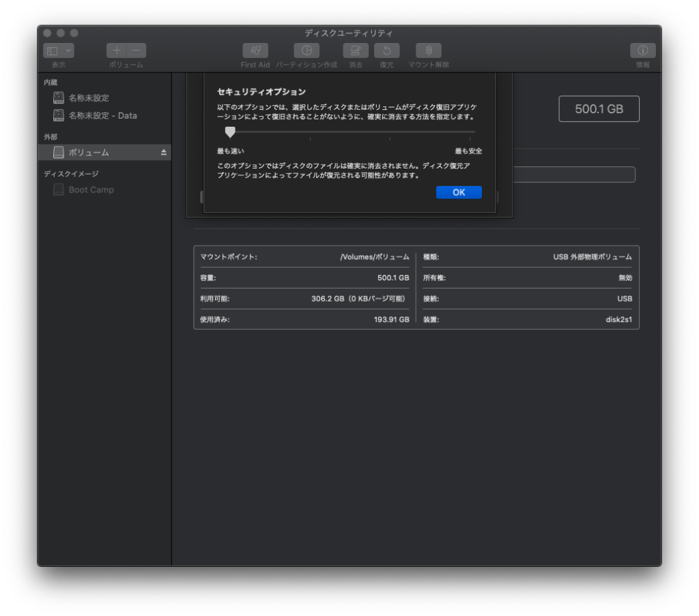The height and width of the screenshot is (616, 699).
Task: Click the USB 外部物理ボリューム type value
Action: coord(593,257)
